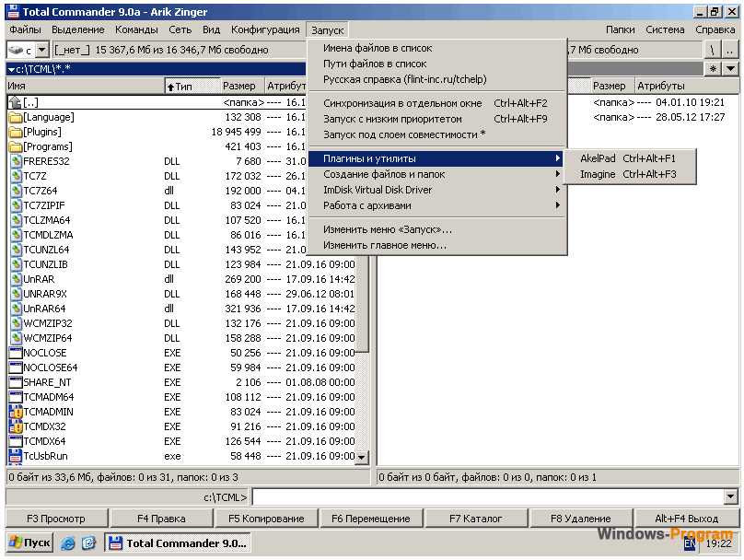The height and width of the screenshot is (560, 744).
Task: Click the UnRAR64 dll file icon
Action: [17, 309]
